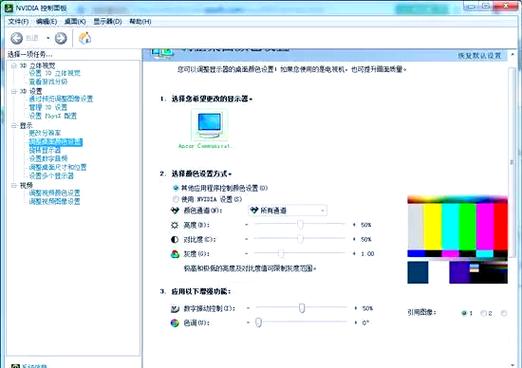This screenshot has height=368, width=522.
Task: Click the brightness plus sign
Action: pos(354,225)
